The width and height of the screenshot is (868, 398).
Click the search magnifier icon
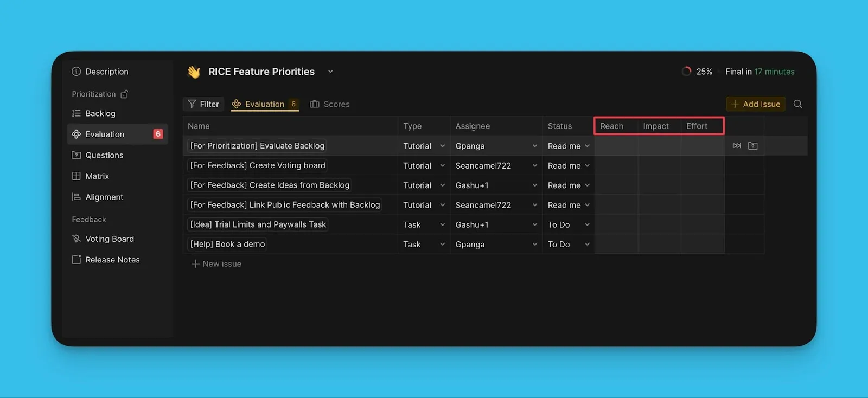(x=797, y=104)
